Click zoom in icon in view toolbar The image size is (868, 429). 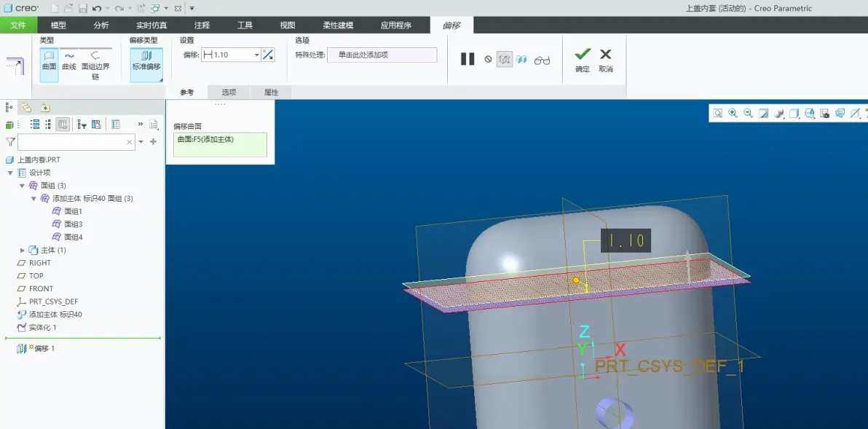[x=733, y=113]
